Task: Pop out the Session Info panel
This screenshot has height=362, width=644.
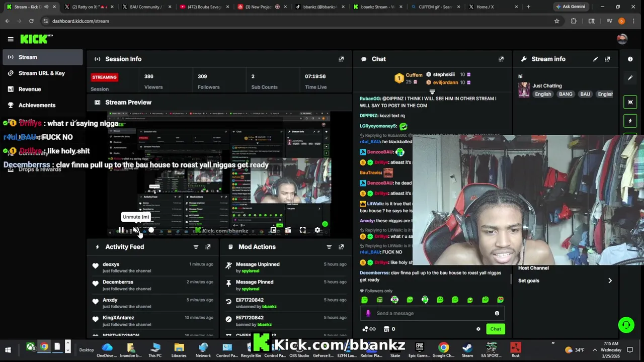Action: click(341, 59)
